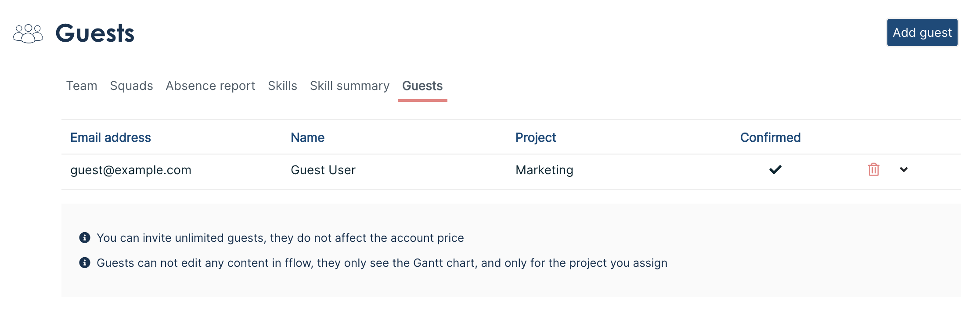Click the Project column header
980x316 pixels.
coord(536,137)
